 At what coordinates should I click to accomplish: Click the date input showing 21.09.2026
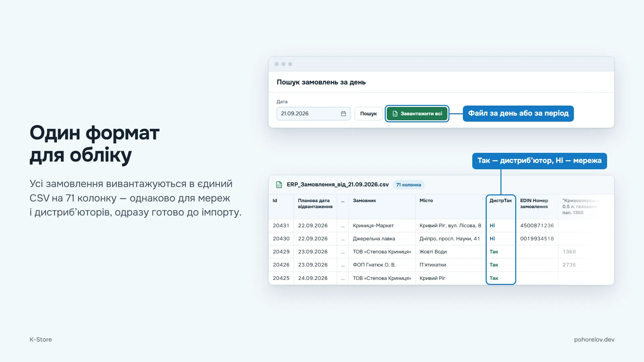(313, 114)
